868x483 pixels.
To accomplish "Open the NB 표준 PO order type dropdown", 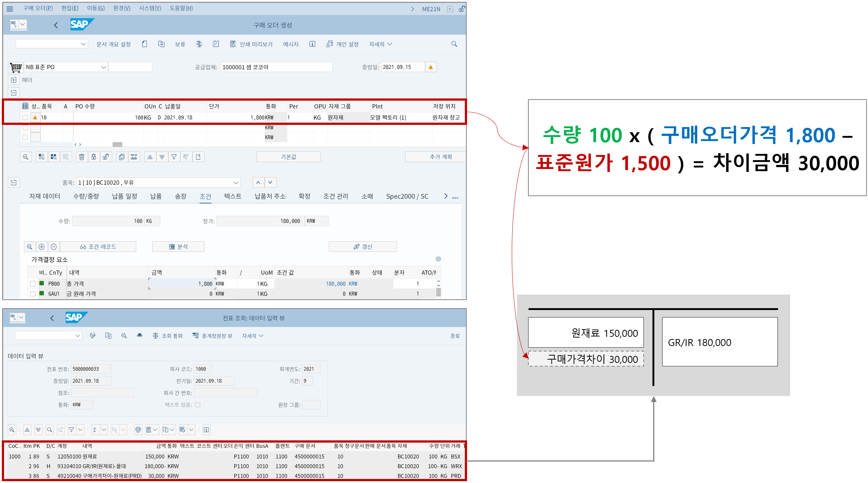I will click(103, 67).
